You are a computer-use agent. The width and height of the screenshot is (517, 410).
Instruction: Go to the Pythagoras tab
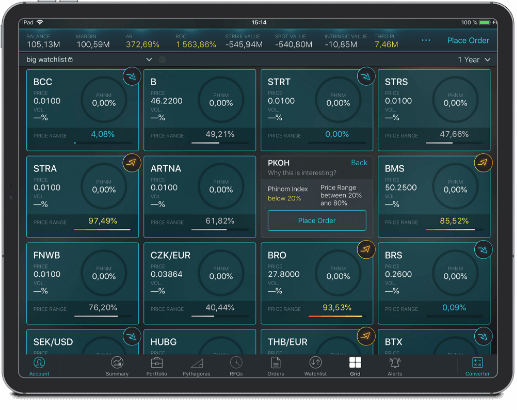click(196, 366)
